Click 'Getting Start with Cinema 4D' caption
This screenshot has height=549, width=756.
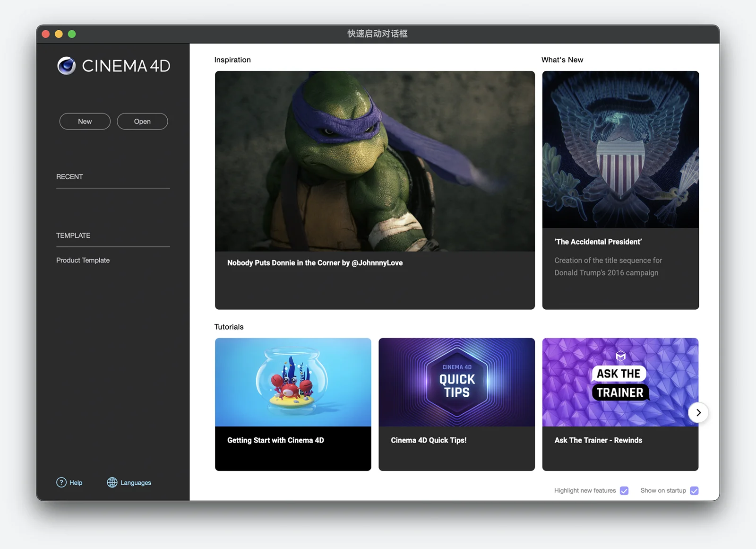click(x=275, y=440)
